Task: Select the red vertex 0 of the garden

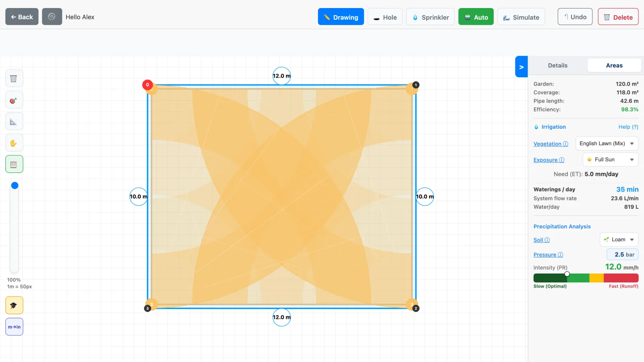Action: pyautogui.click(x=147, y=85)
